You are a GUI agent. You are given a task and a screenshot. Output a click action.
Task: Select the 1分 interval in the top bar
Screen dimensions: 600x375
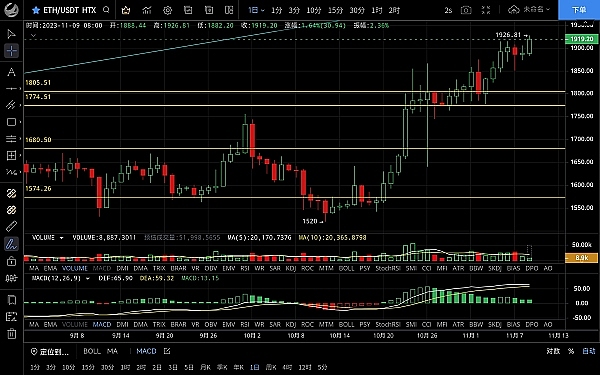tap(276, 10)
